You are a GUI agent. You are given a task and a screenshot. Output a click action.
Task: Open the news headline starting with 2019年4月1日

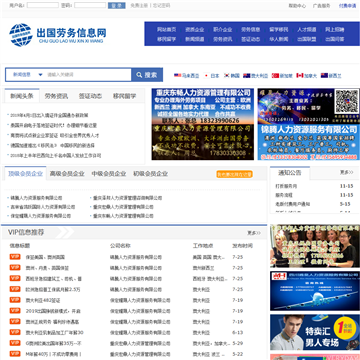49,115
